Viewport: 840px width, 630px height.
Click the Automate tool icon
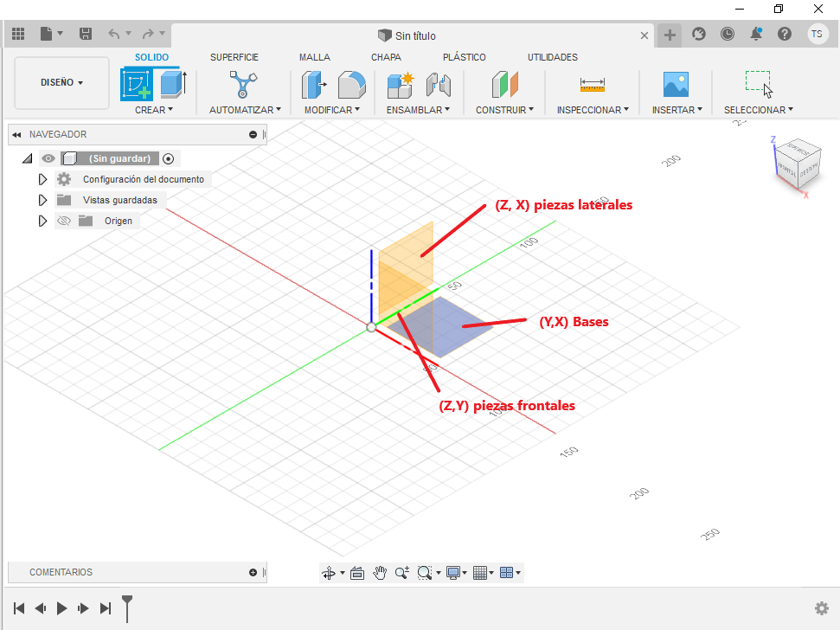tap(243, 85)
